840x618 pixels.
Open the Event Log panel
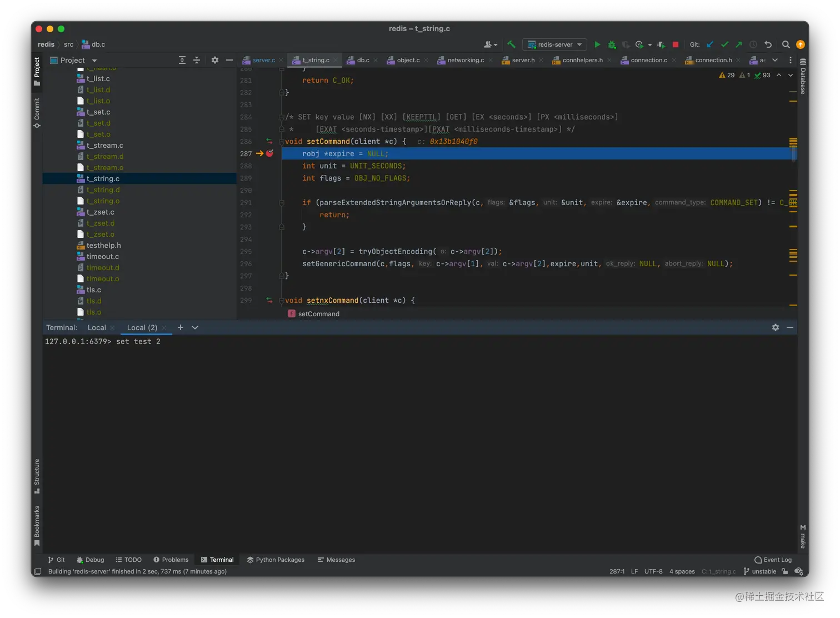773,560
